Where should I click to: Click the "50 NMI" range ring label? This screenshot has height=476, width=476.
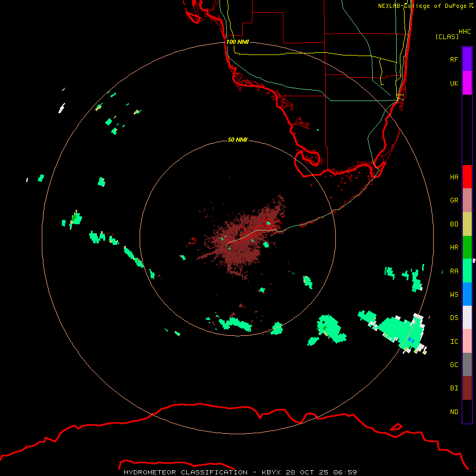[x=237, y=140]
